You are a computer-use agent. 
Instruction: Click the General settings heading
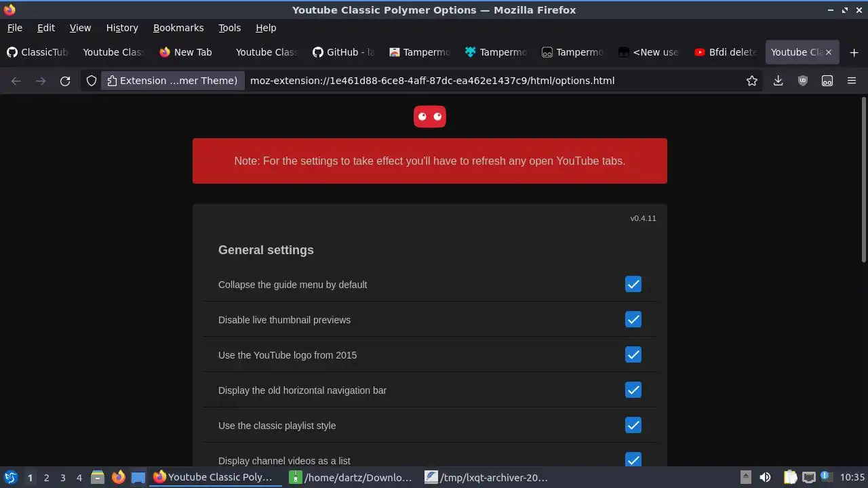pos(266,250)
